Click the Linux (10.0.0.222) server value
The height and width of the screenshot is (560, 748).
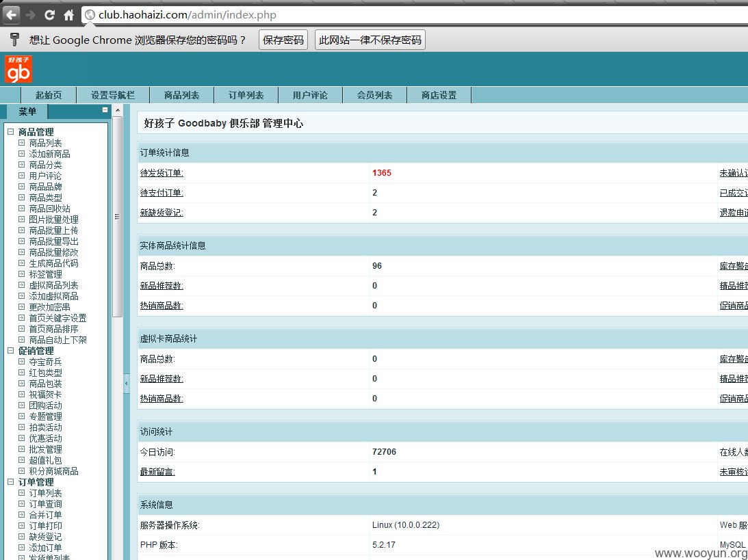point(406,525)
